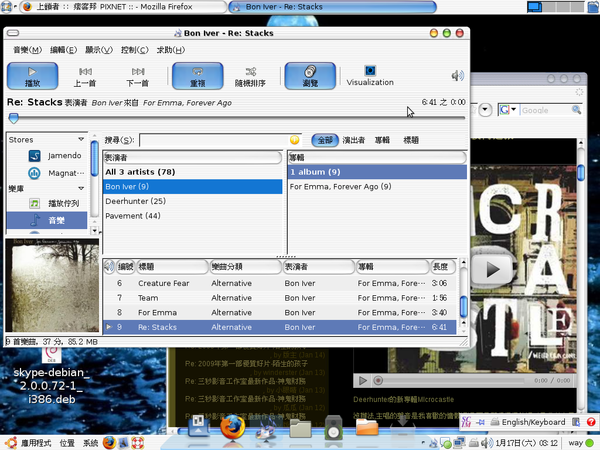Click the track list scrollbar thumb
The height and width of the screenshot is (450, 600).
463,306
